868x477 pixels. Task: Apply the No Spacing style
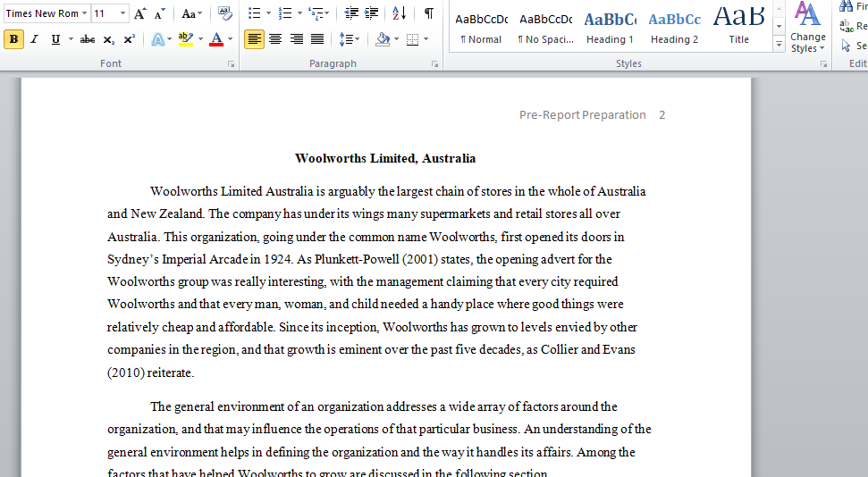click(x=546, y=28)
